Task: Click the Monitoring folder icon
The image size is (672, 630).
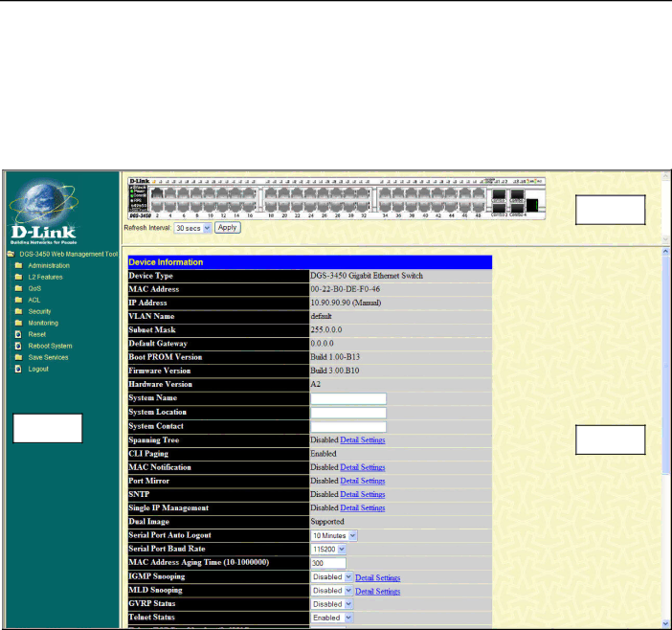Action: [18, 324]
